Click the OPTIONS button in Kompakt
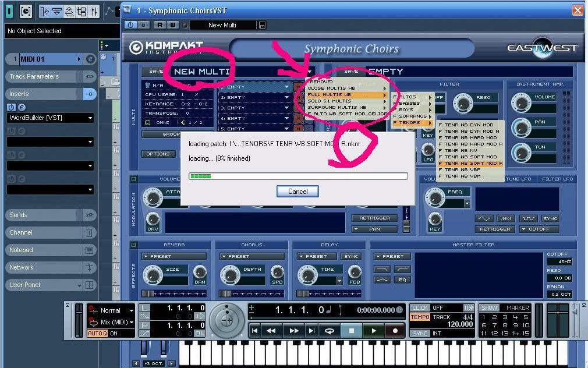This screenshot has height=368, width=588. pos(158,154)
